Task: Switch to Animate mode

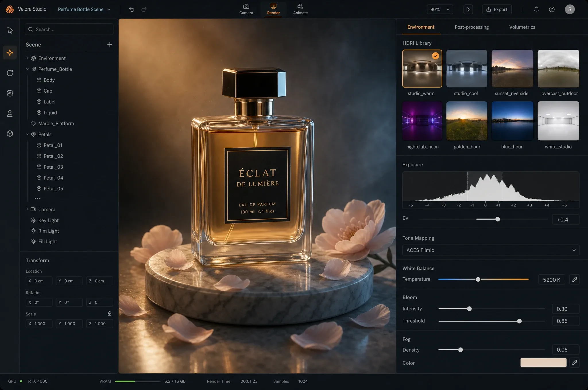Action: pos(300,9)
